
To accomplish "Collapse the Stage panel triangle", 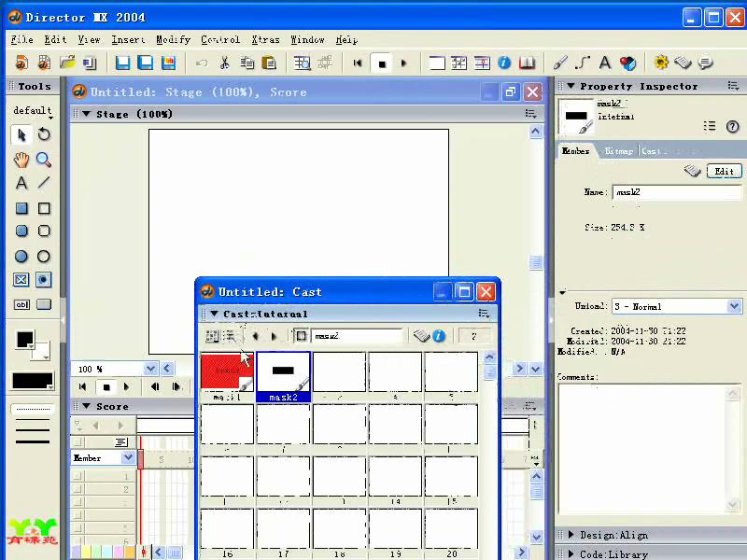I will pyautogui.click(x=86, y=114).
